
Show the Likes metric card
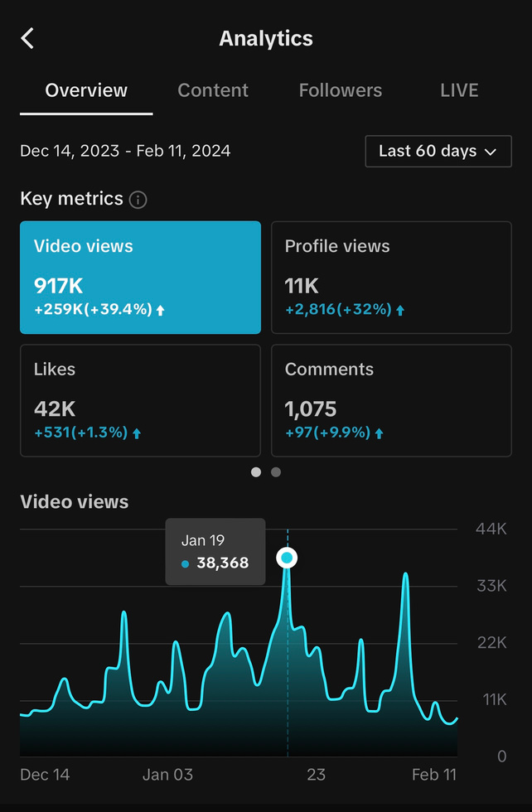click(140, 400)
